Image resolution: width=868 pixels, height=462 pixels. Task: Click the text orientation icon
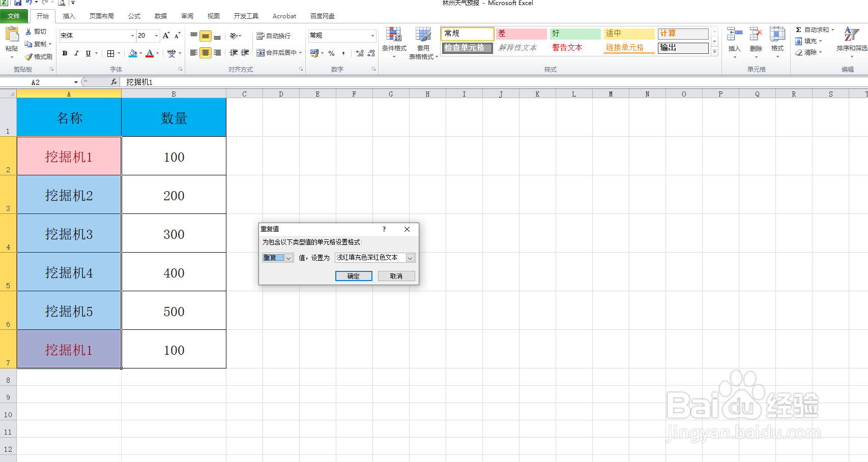234,36
